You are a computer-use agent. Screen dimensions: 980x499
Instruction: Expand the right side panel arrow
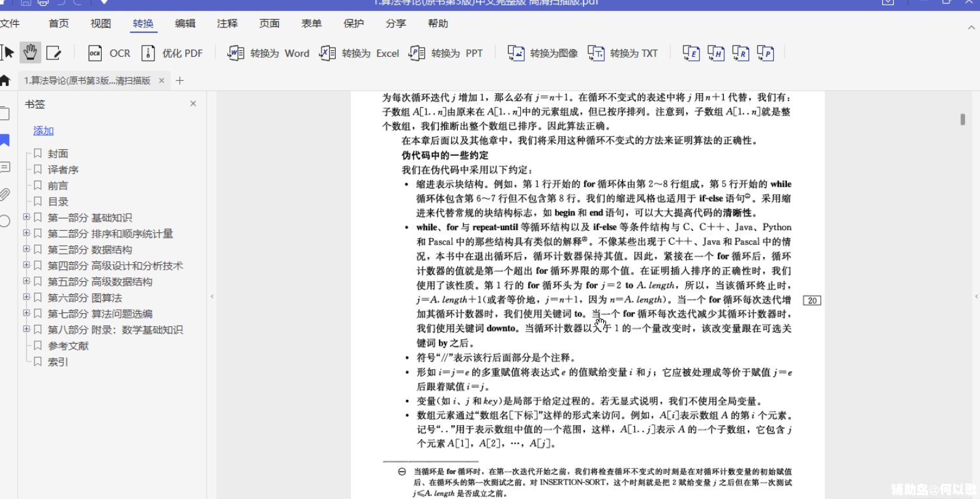pos(976,297)
